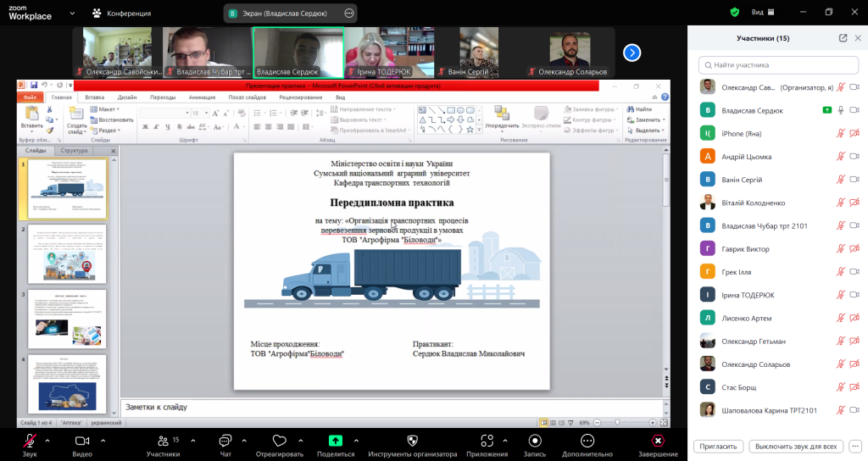Click the green Share screen button

(336, 441)
